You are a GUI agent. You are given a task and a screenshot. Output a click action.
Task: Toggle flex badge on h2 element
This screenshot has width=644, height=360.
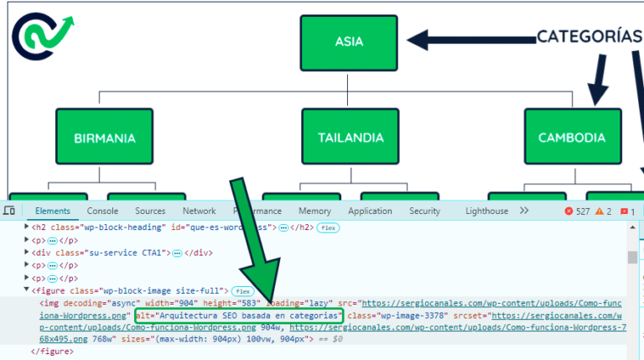pos(327,227)
